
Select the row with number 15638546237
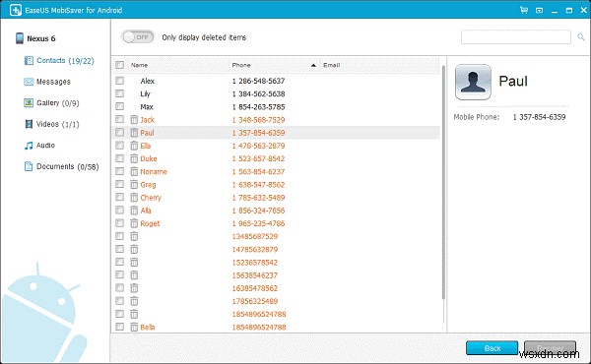[276, 275]
